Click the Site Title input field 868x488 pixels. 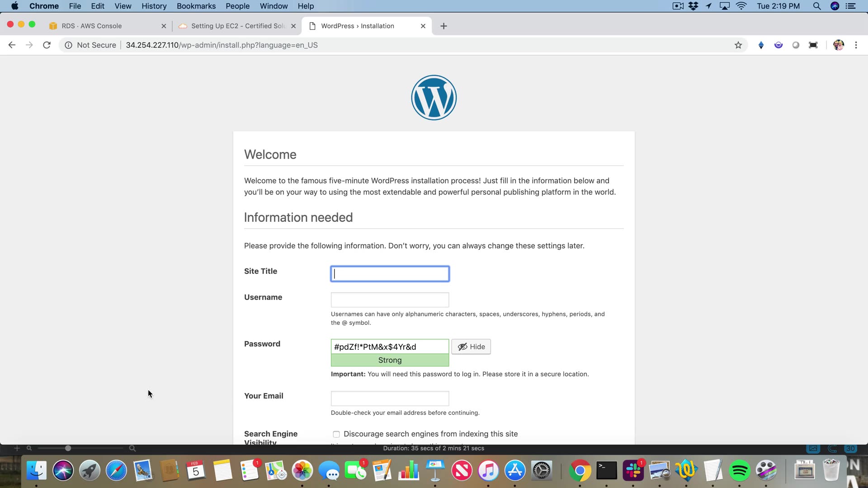(390, 274)
